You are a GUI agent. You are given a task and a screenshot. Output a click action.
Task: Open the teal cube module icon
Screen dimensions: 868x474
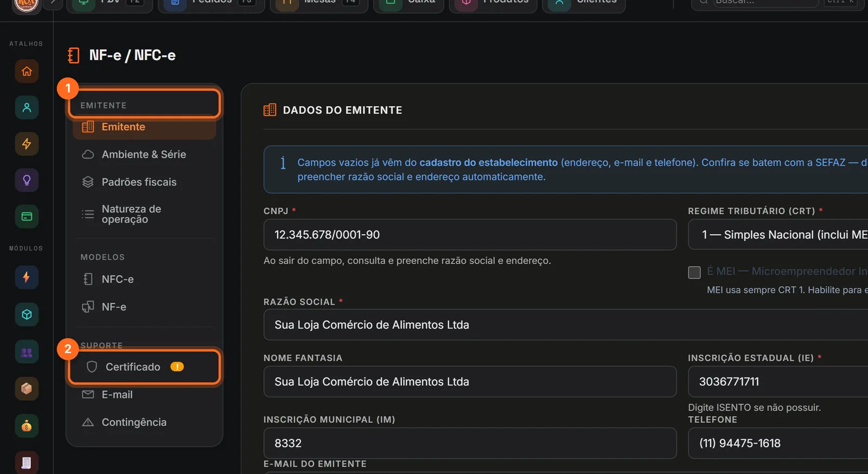point(27,314)
